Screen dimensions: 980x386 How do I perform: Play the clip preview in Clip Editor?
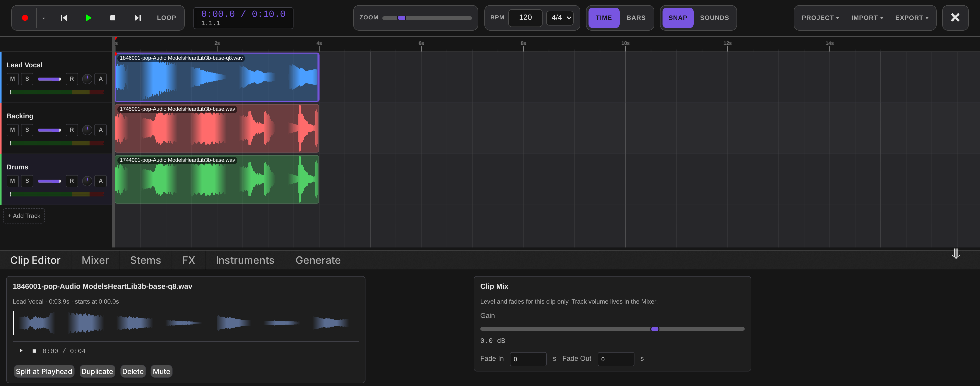(21, 351)
